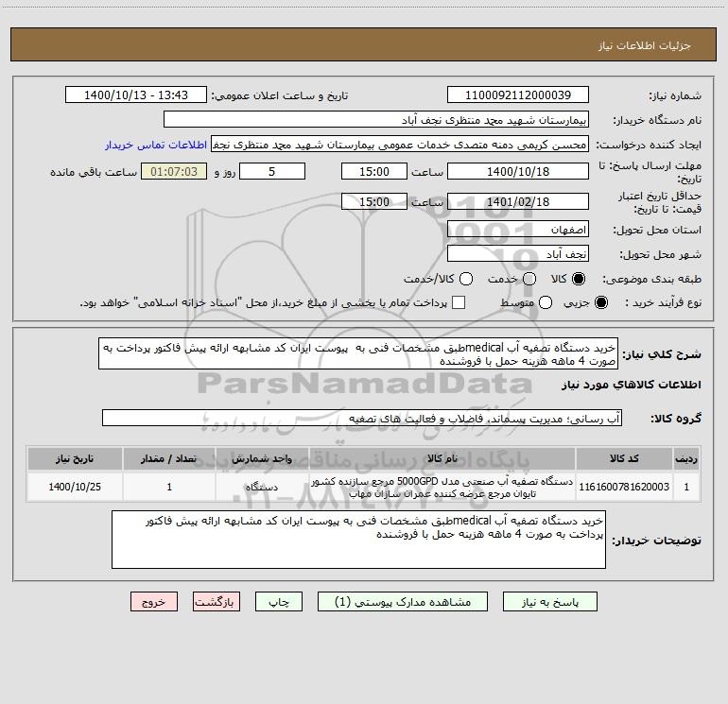Open اطلاعات تماس خریدار link
This screenshot has width=728, height=704.
156,145
